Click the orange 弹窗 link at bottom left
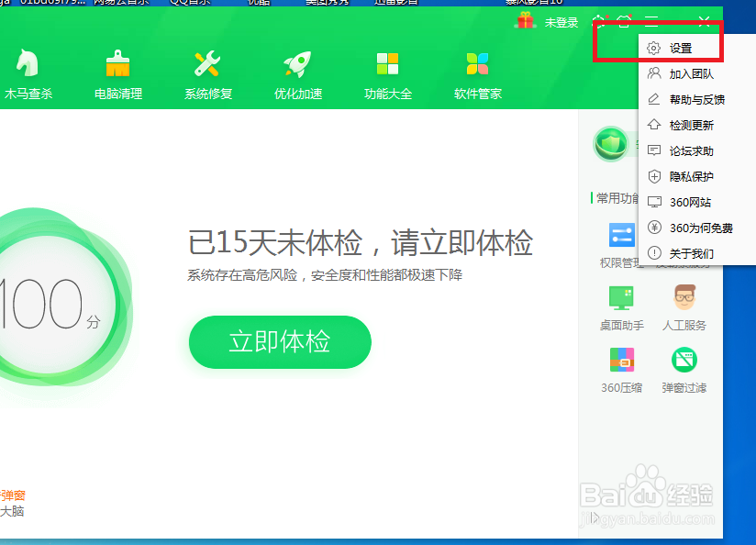The image size is (756, 545). pyautogui.click(x=13, y=495)
